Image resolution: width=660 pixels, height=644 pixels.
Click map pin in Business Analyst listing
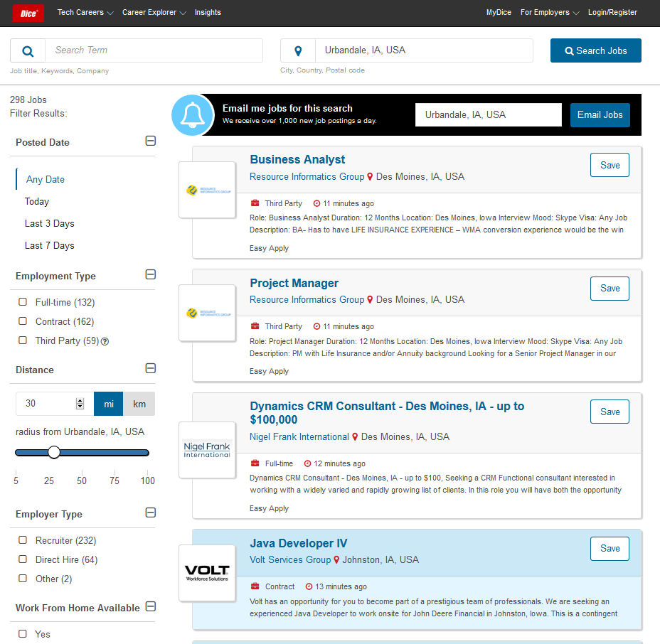point(370,177)
